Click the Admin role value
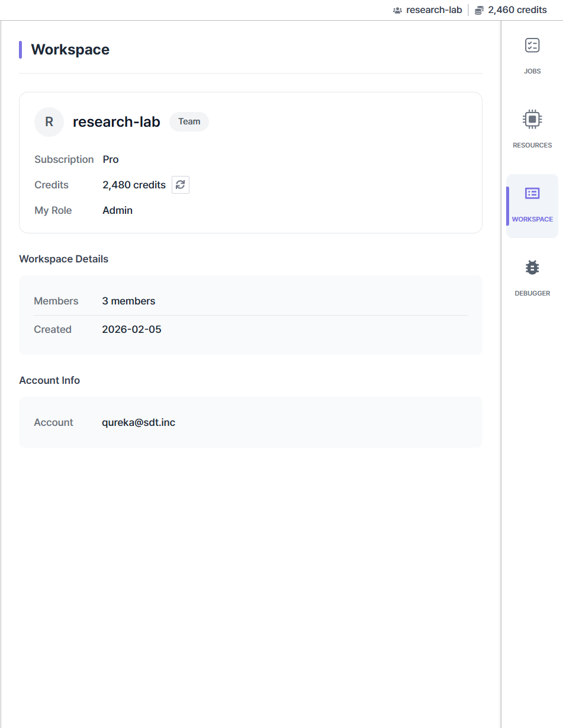Screen dimensions: 563x728 coord(117,210)
